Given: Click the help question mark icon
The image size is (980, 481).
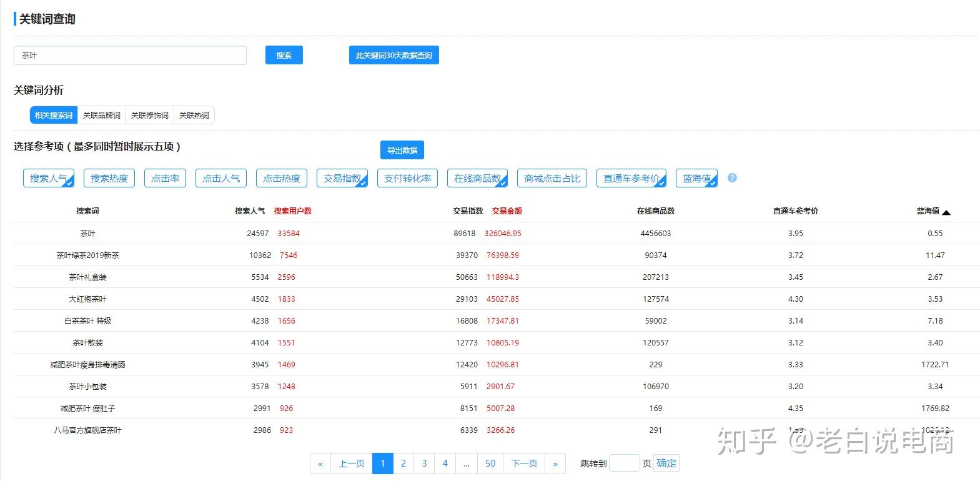Looking at the screenshot, I should [732, 178].
